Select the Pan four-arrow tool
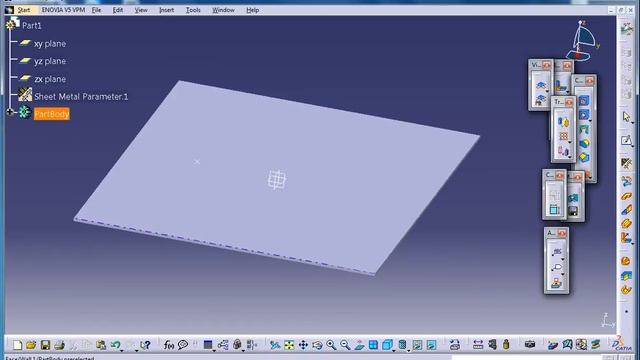The width and height of the screenshot is (640, 360). tap(303, 345)
